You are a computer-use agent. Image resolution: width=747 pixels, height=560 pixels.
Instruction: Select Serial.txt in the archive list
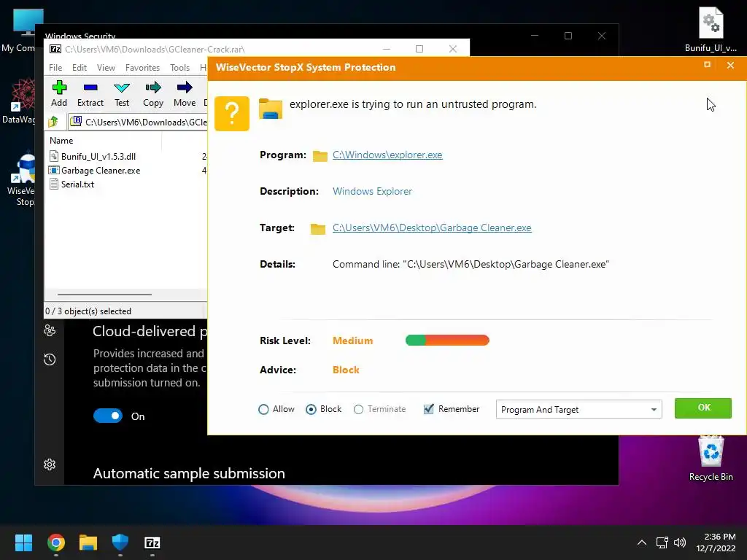77,184
